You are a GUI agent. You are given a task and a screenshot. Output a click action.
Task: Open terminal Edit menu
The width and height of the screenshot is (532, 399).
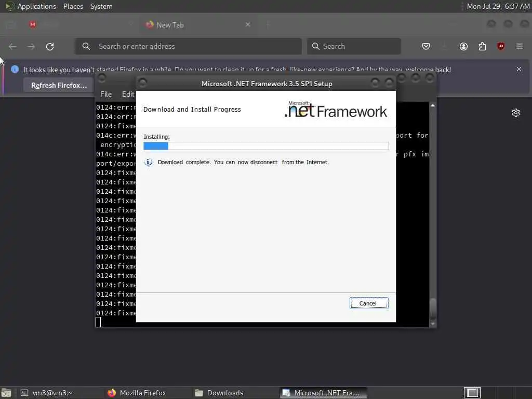[128, 95]
